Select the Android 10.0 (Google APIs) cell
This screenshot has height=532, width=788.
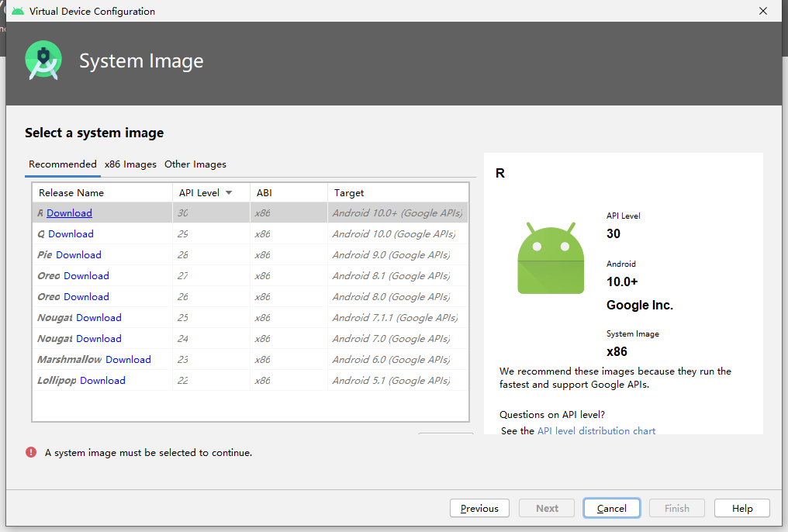(x=398, y=234)
